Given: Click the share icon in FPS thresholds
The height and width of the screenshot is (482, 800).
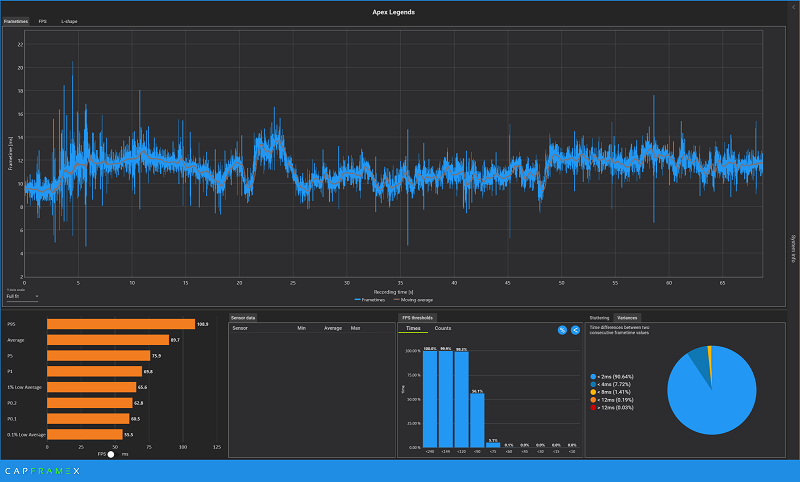Looking at the screenshot, I should point(575,329).
